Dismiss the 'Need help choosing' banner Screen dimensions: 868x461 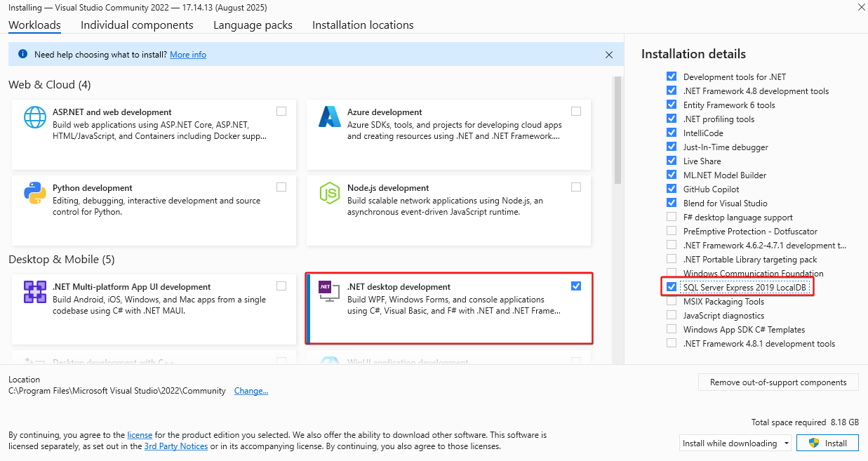(609, 54)
